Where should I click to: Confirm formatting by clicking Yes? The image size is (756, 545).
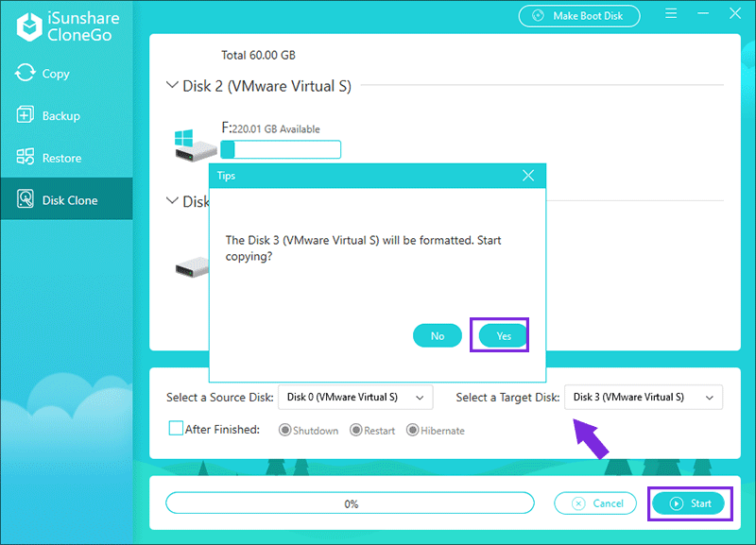(503, 335)
